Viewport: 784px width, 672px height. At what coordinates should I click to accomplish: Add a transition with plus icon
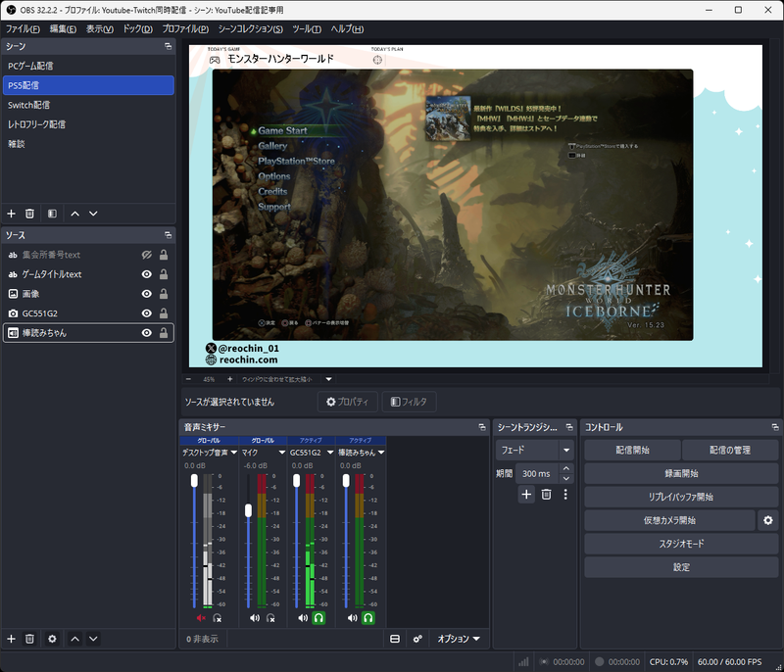526,494
